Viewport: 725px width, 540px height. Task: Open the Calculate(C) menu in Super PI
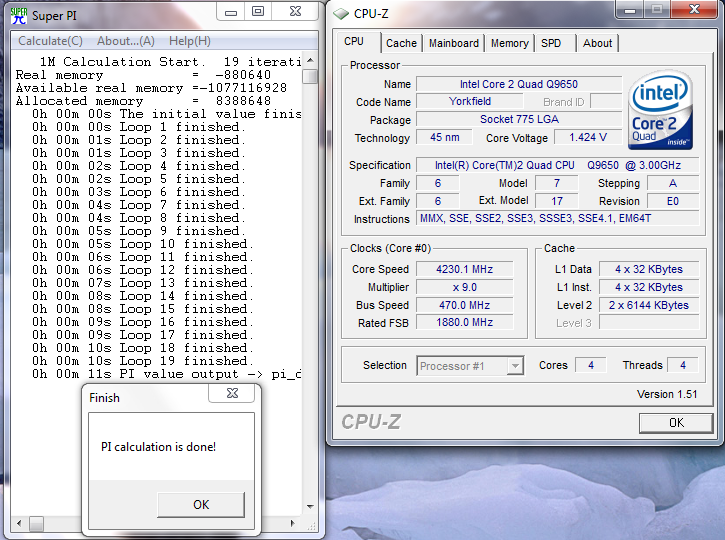coord(50,41)
